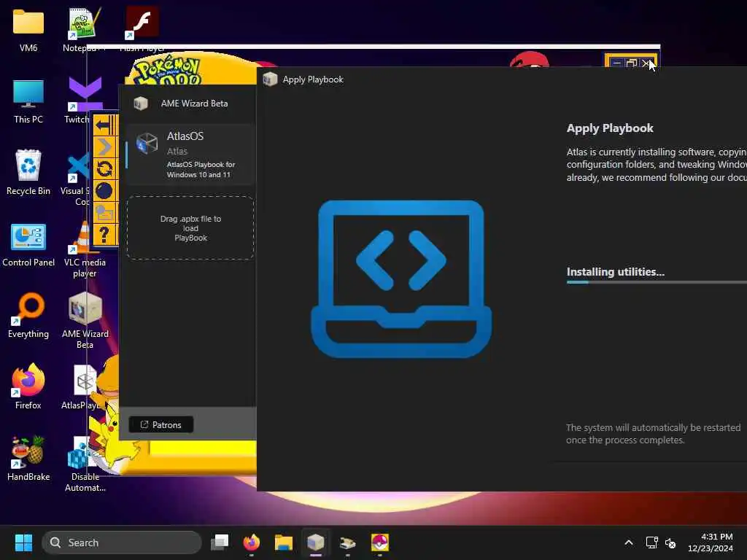
Task: Open the Notepad++ desktop shortcut
Action: click(84, 30)
